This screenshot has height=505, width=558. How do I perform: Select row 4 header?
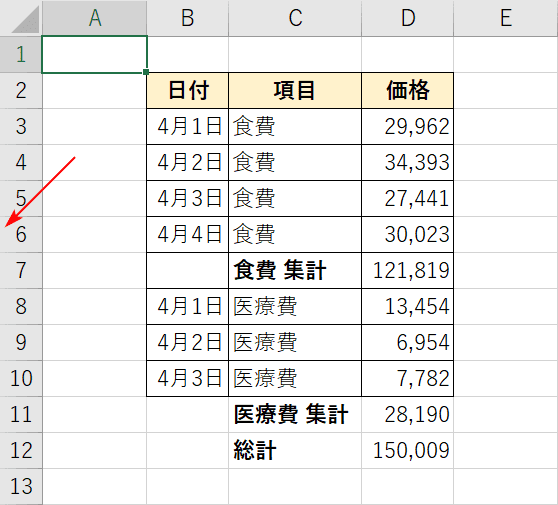pos(21,162)
